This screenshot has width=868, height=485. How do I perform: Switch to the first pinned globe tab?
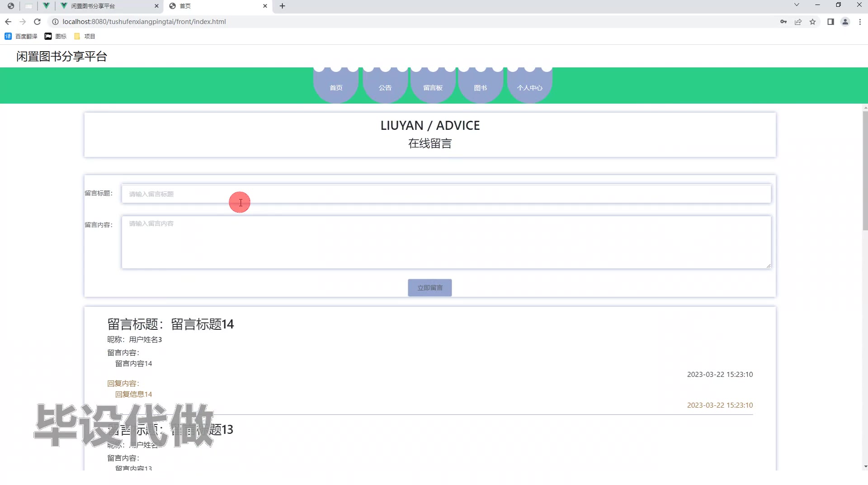click(x=11, y=6)
